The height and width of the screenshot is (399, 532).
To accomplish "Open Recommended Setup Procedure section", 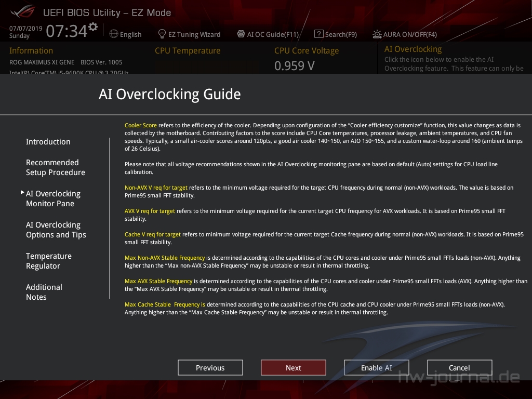I will pyautogui.click(x=55, y=167).
